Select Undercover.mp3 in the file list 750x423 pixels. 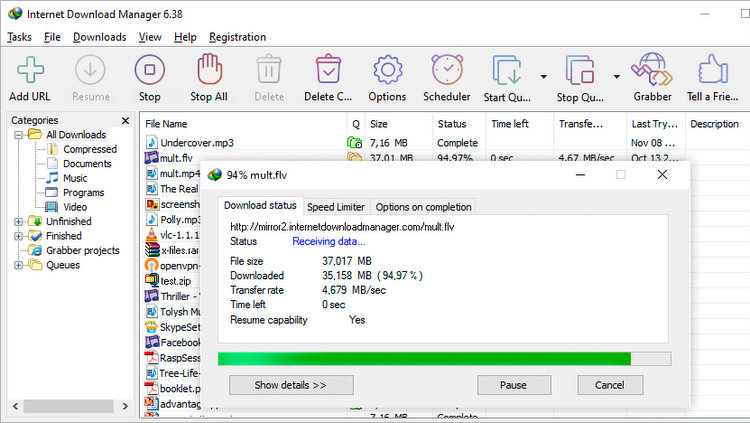(x=197, y=143)
